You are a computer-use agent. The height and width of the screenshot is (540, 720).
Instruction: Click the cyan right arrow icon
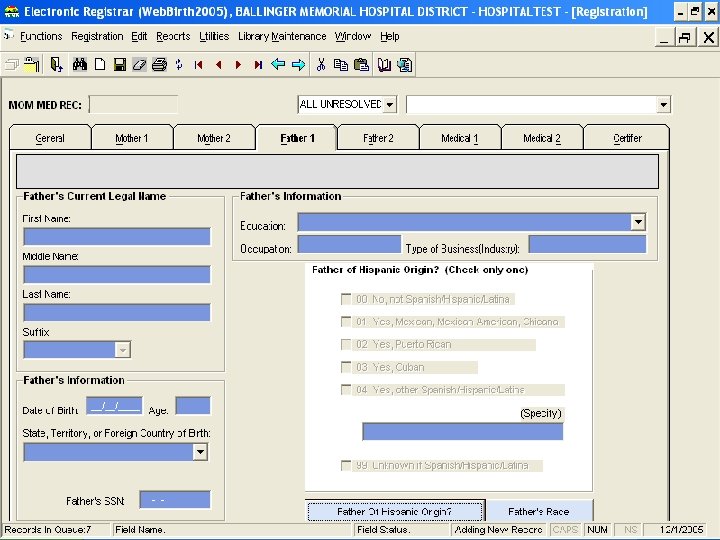[x=298, y=65]
